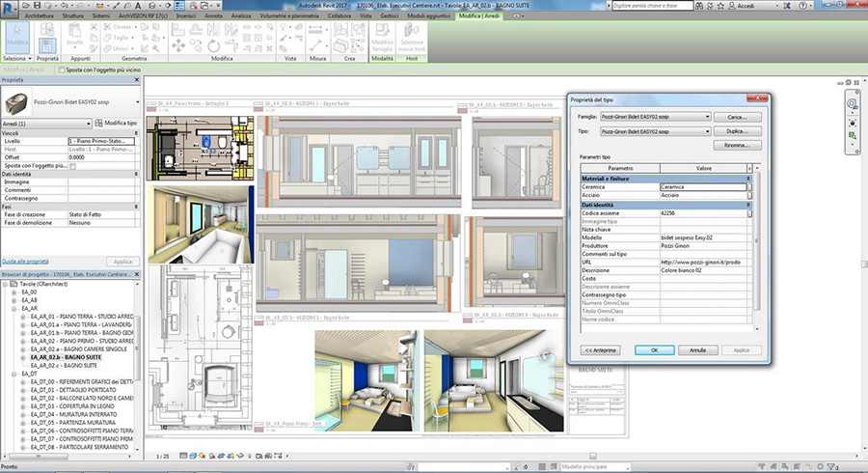Open the 'Guida alle proprietà' link
The height and width of the screenshot is (473, 868).
[x=25, y=262]
